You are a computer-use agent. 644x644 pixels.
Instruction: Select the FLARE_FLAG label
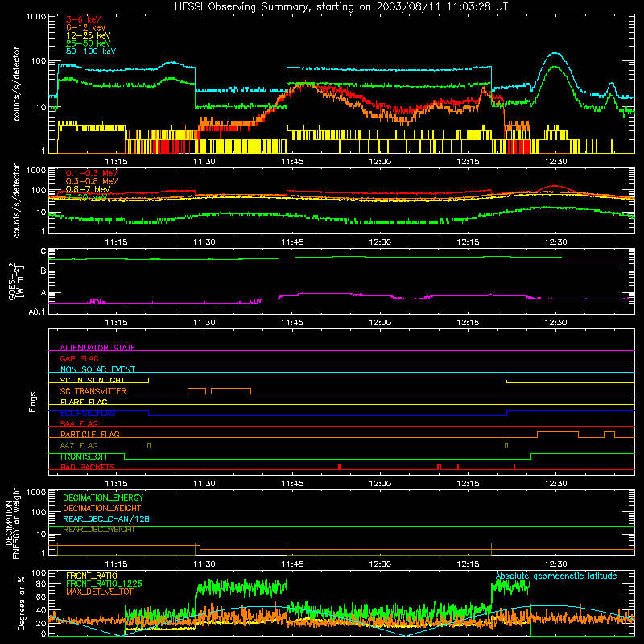(84, 402)
